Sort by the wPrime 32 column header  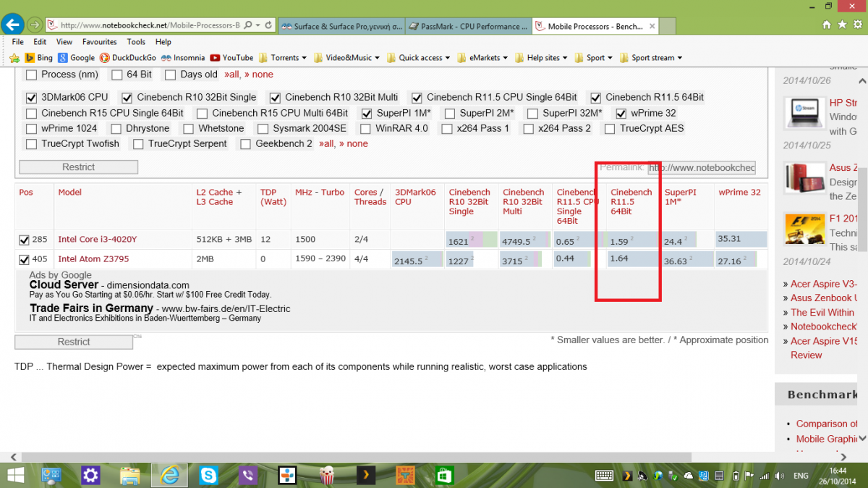tap(739, 193)
